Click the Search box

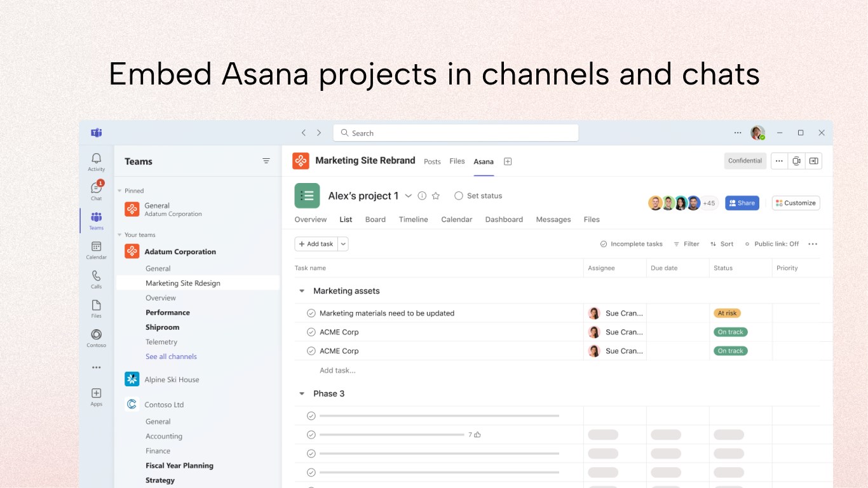[x=456, y=133]
